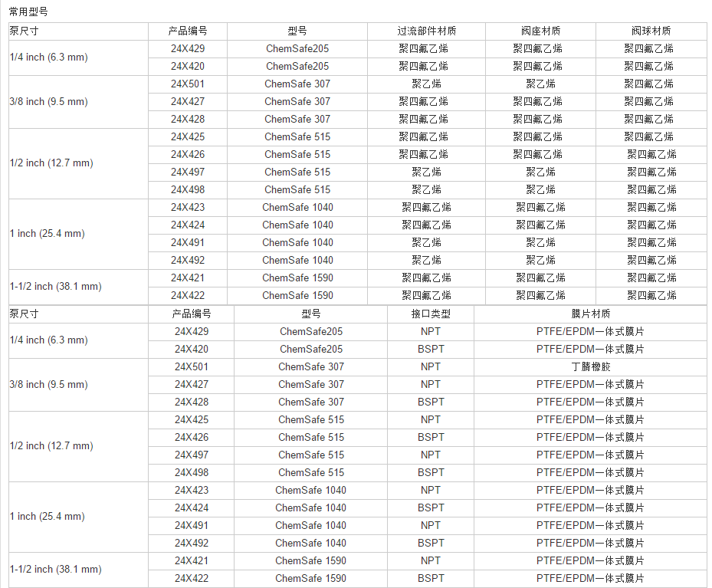The width and height of the screenshot is (712, 588).
Task: Click "ChemSafe 515" in the interface table's 24X498 row
Action: [x=311, y=473]
